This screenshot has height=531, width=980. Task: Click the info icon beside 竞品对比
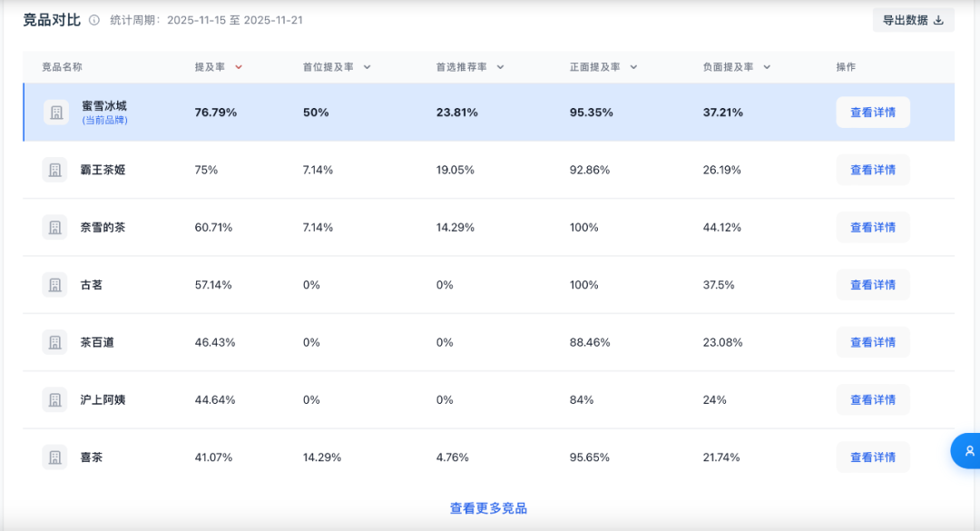pyautogui.click(x=93, y=20)
